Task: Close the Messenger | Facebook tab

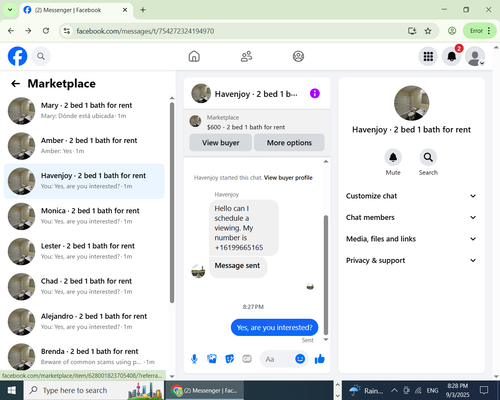Action: 125,10
